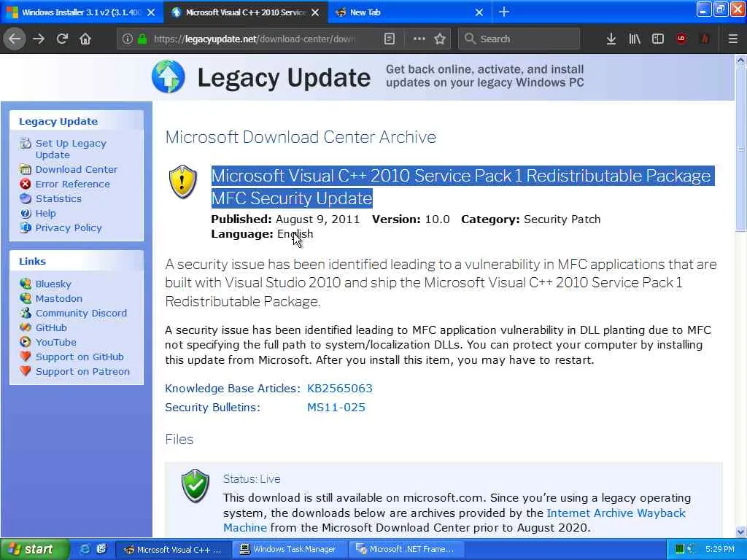This screenshot has height=560, width=747.
Task: Click the green Task Manager tray icon
Action: [680, 550]
